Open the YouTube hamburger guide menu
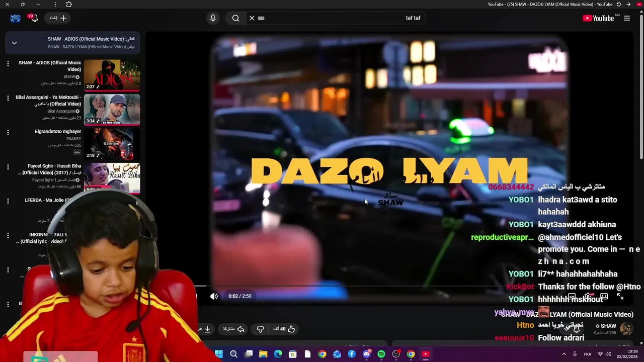Viewport: 644px width, 362px height. pyautogui.click(x=627, y=18)
